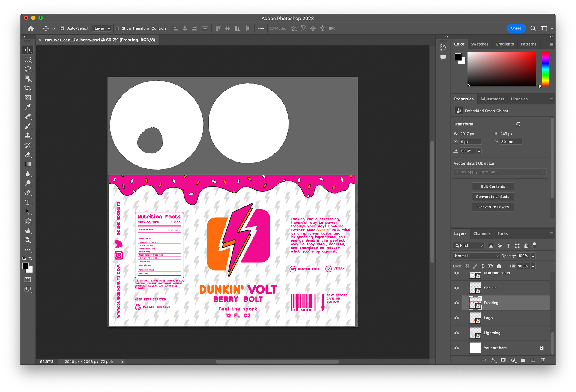Reset the transform with the arrow icon

click(x=518, y=124)
